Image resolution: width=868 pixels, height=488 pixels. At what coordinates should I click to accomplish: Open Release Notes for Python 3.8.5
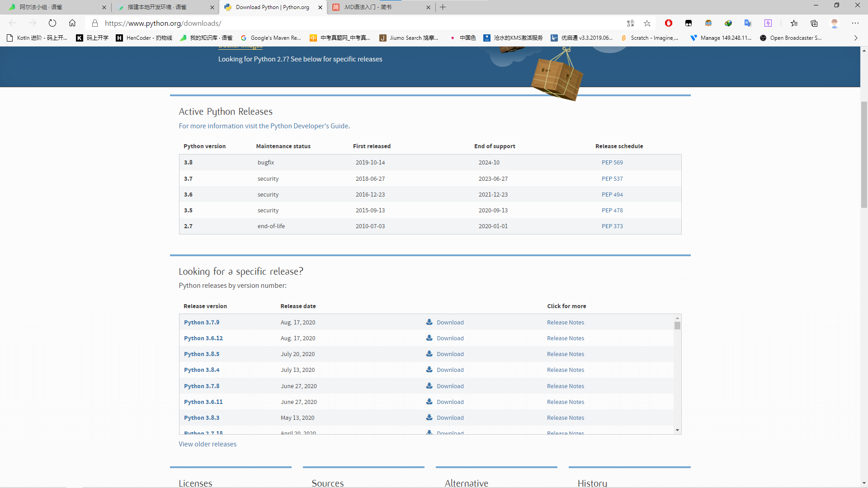click(566, 354)
